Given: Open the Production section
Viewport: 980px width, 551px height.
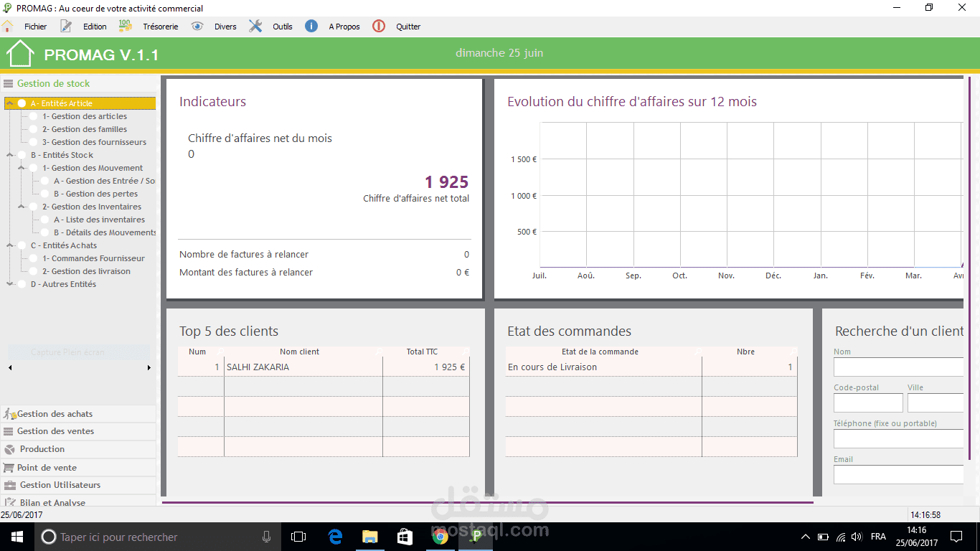Looking at the screenshot, I should click(x=78, y=449).
